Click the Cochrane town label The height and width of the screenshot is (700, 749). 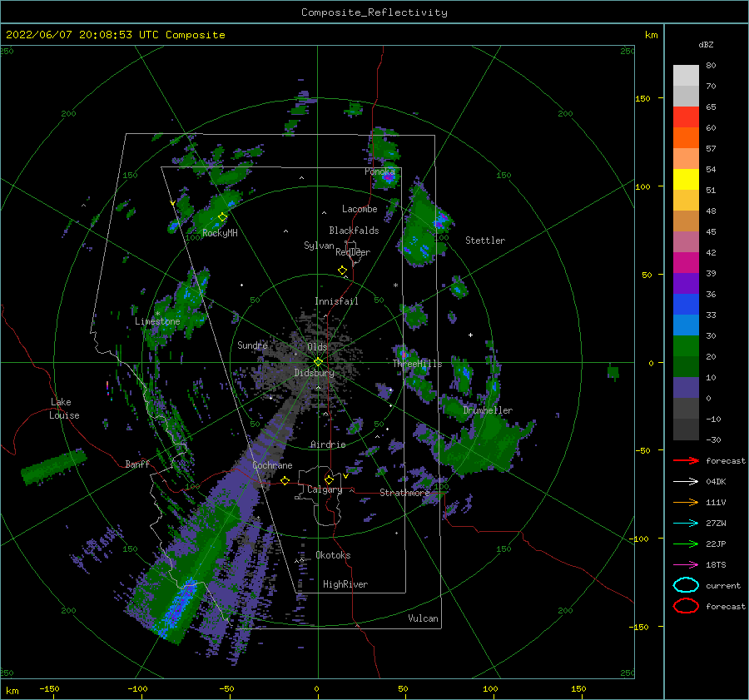pyautogui.click(x=272, y=465)
